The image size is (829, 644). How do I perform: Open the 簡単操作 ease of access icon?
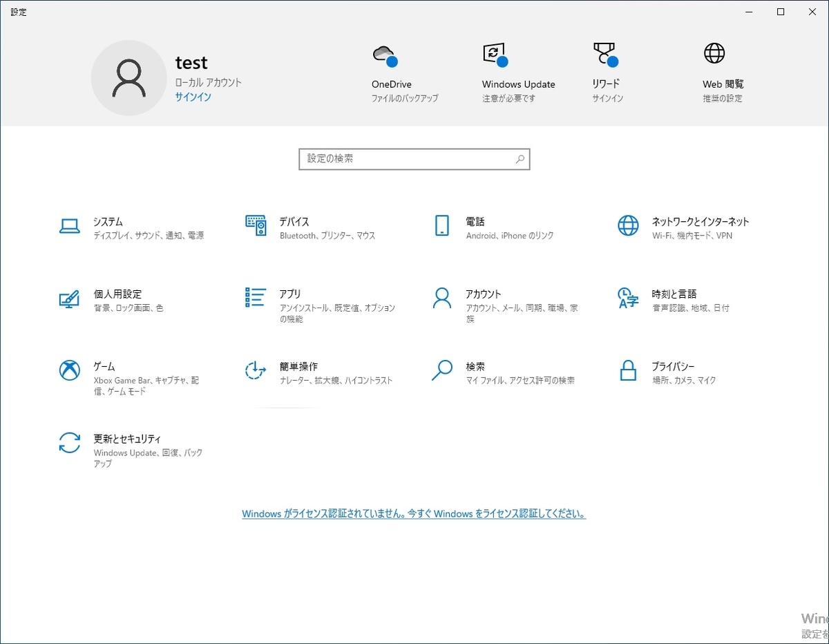tap(256, 370)
